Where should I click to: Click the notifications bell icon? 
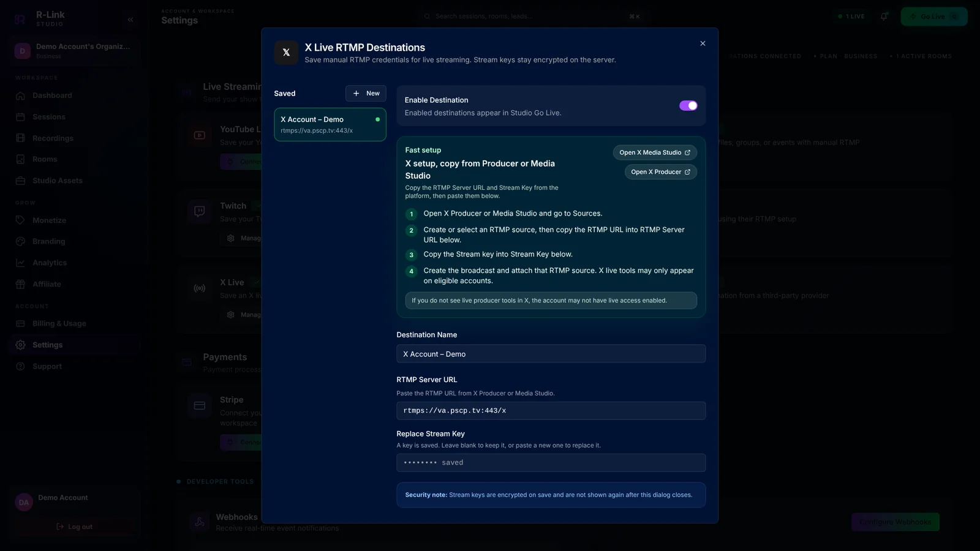[x=884, y=17]
